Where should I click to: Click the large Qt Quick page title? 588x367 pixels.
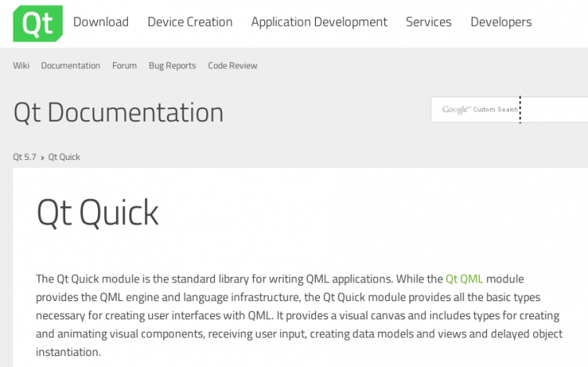pyautogui.click(x=98, y=213)
